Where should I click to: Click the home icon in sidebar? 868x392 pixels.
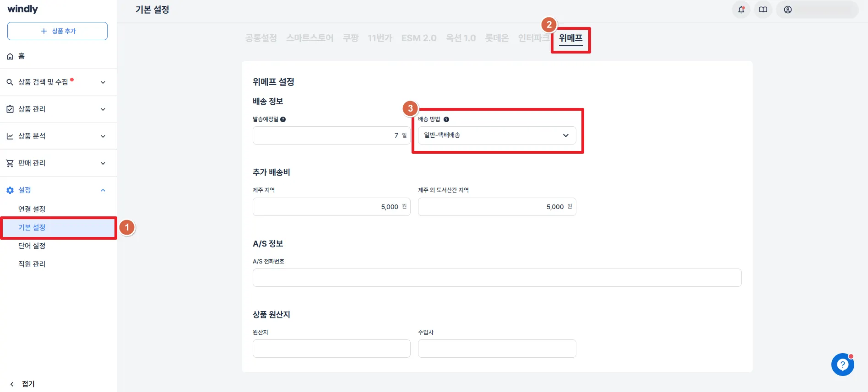point(10,56)
